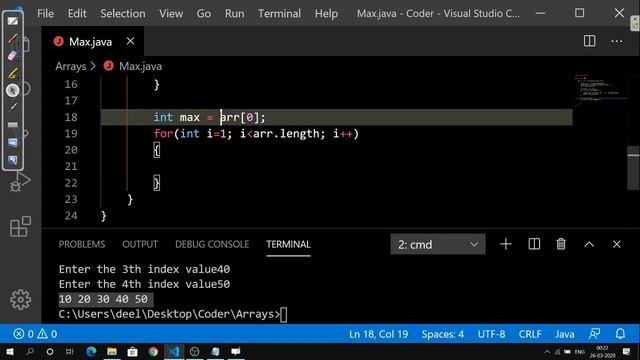The width and height of the screenshot is (640, 360).
Task: Click the editor vertical scrollbar thumb
Action: (633, 167)
